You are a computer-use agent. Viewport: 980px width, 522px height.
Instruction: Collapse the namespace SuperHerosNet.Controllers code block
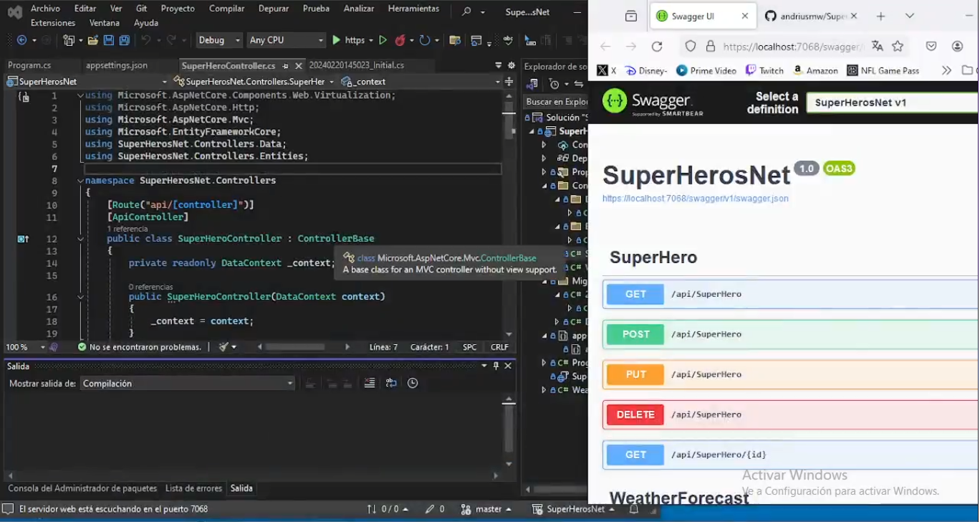(x=80, y=181)
